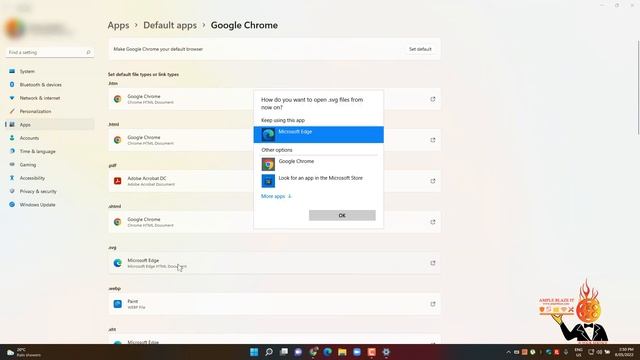Viewport: 640px width, 360px height.
Task: Open Network & internet settings
Action: (x=49, y=98)
